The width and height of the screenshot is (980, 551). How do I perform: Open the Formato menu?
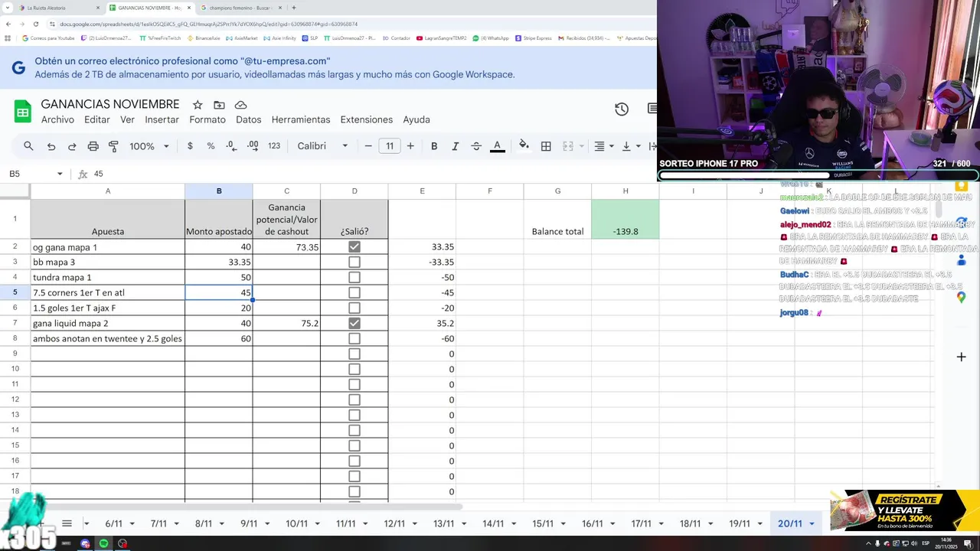click(207, 119)
